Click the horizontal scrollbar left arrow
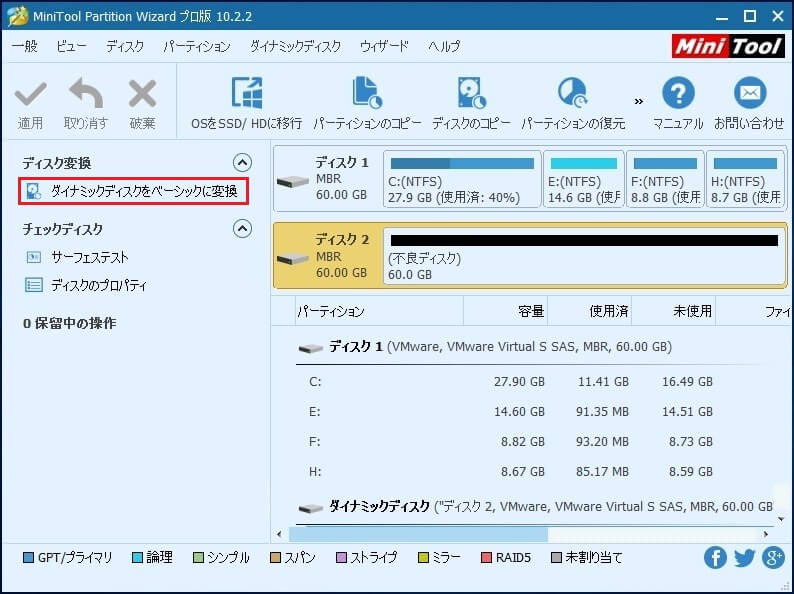This screenshot has width=794, height=594. coord(279,534)
